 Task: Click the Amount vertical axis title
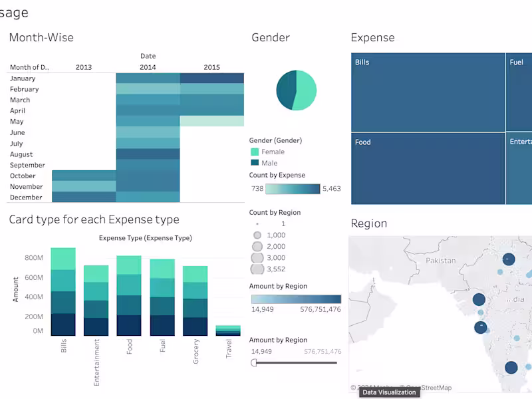coord(15,289)
